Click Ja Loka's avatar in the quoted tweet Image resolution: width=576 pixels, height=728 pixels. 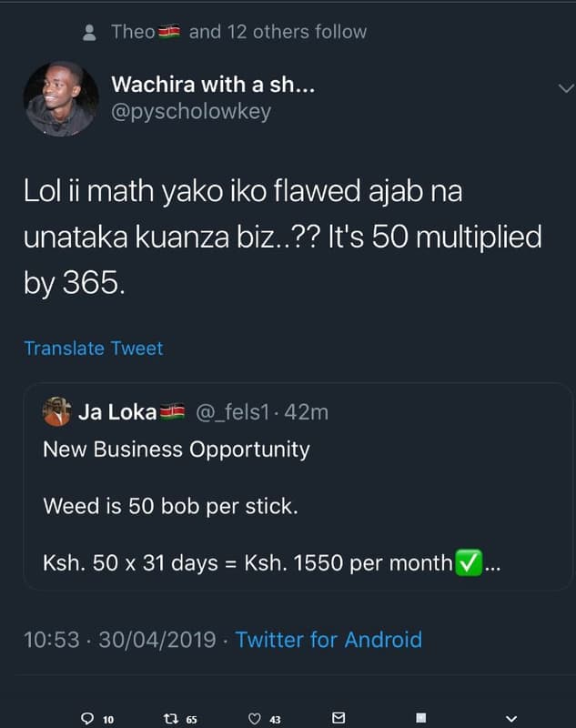[55, 412]
